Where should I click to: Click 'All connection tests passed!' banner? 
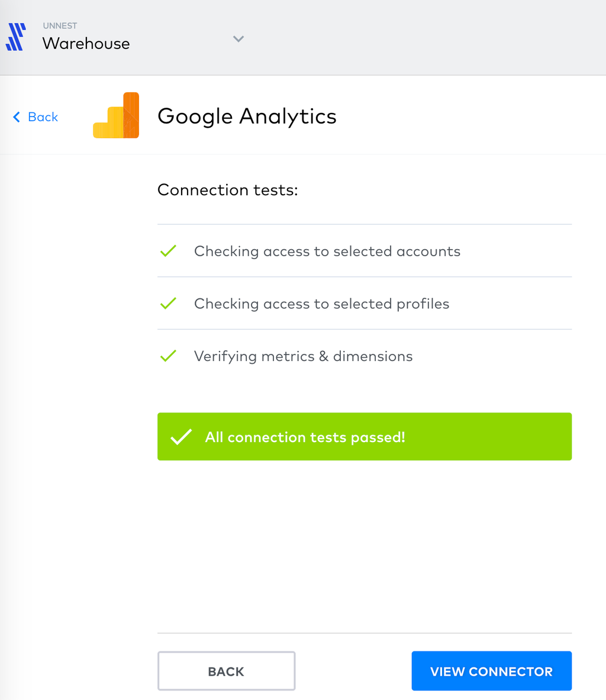click(x=365, y=437)
